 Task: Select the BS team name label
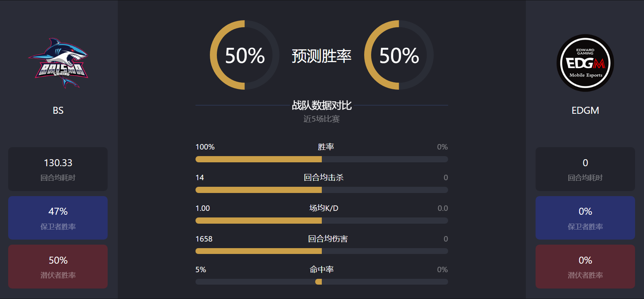[58, 110]
